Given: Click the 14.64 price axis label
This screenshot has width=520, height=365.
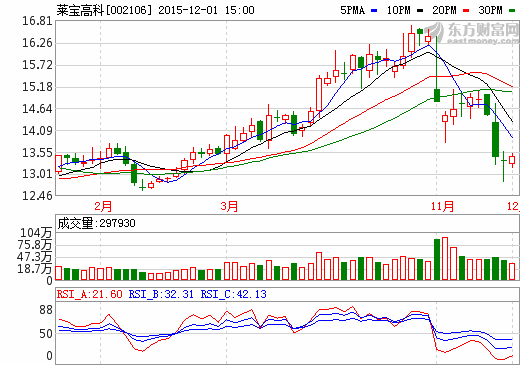Looking at the screenshot, I should pos(37,109).
